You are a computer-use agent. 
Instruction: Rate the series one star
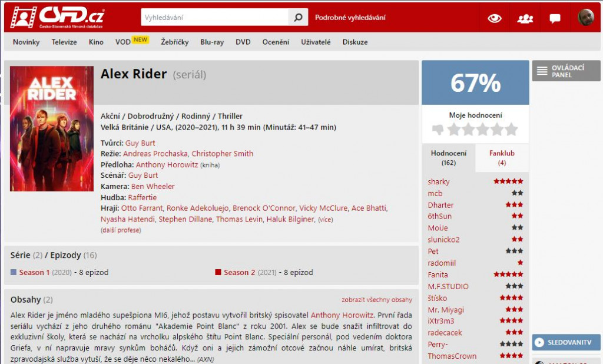coord(454,130)
